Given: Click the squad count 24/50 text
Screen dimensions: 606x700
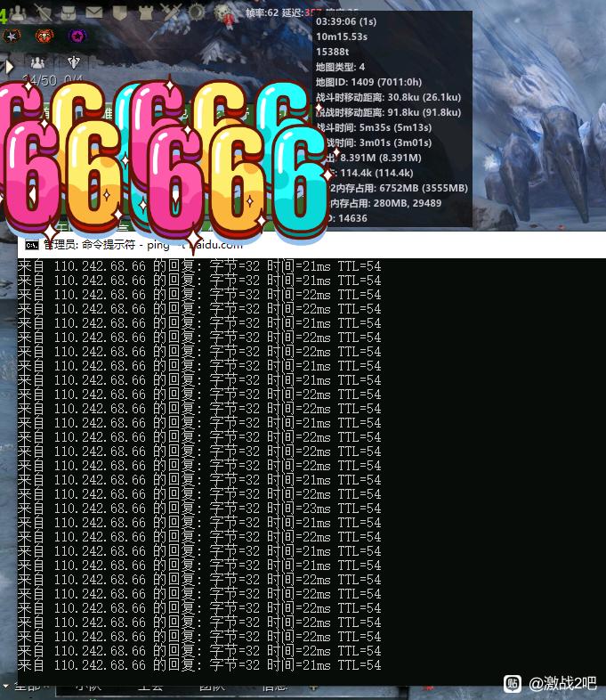Looking at the screenshot, I should coord(40,80).
